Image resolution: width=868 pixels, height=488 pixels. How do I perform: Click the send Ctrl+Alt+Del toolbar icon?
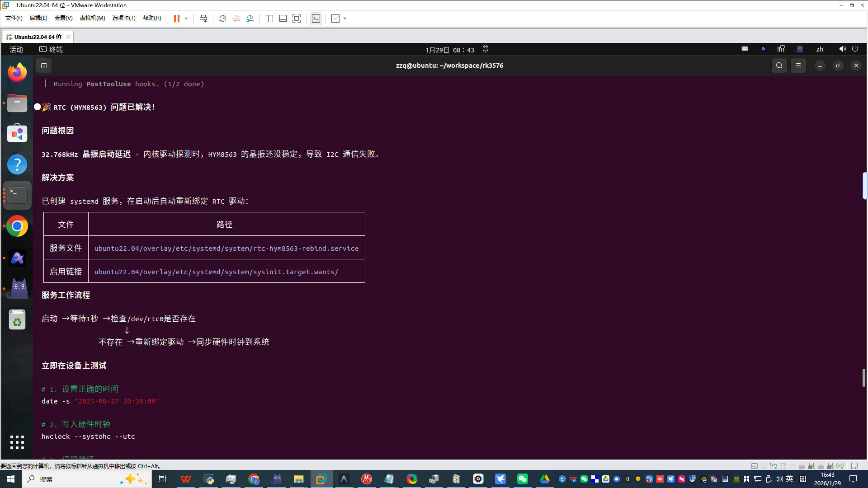[203, 19]
